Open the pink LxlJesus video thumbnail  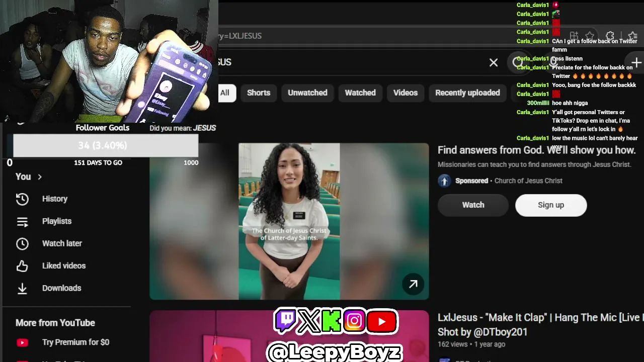(289, 336)
